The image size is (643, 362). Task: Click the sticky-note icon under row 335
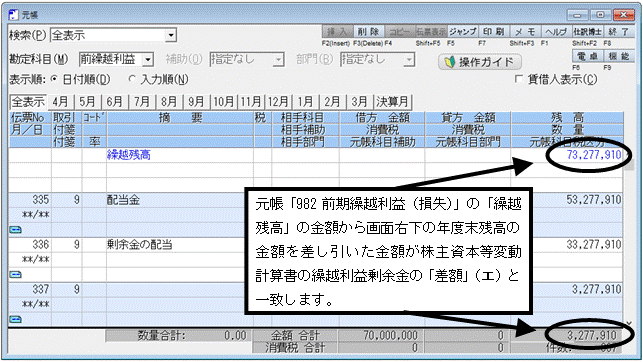tap(16, 230)
